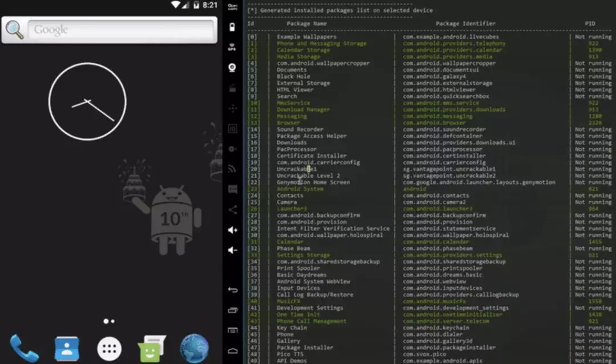
Task: Launch the Browser globe from the dock
Action: pos(194,348)
